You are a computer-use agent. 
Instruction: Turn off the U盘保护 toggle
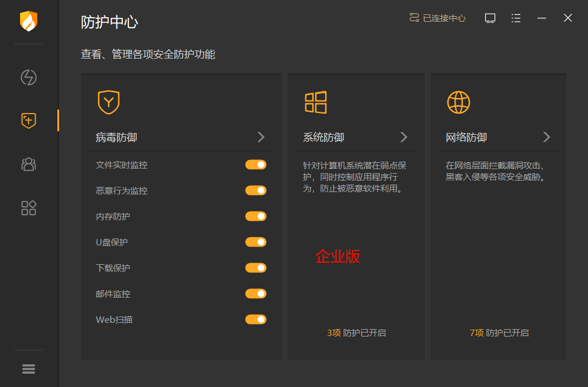point(256,242)
